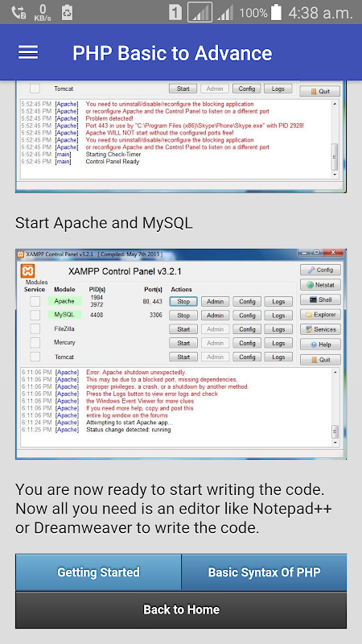Select the FileZilla module label
The height and width of the screenshot is (644, 362).
click(x=64, y=328)
